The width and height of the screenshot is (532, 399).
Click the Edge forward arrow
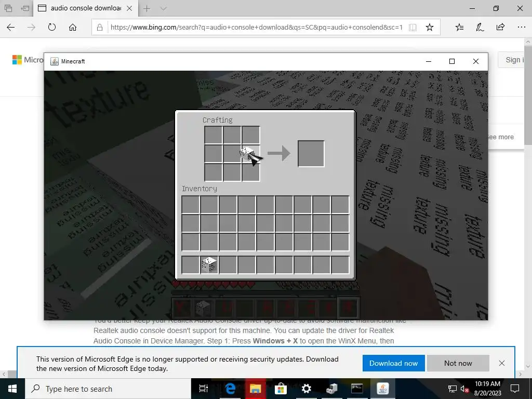point(31,28)
